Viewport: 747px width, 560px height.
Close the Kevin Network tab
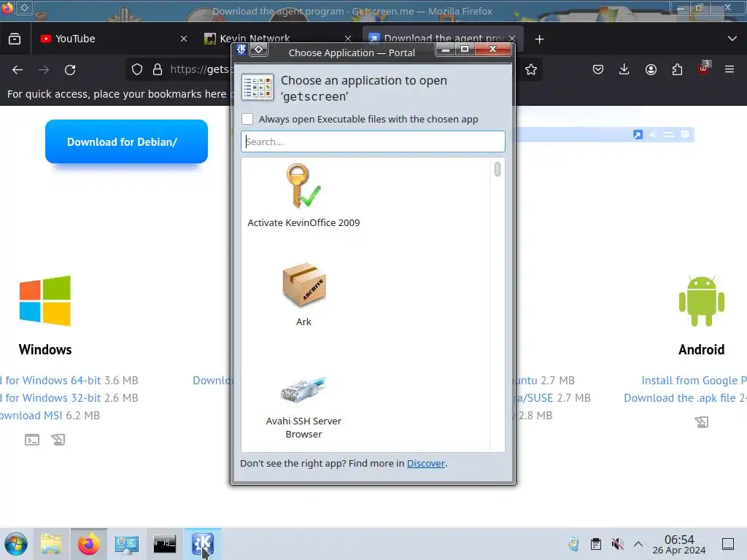pos(348,39)
